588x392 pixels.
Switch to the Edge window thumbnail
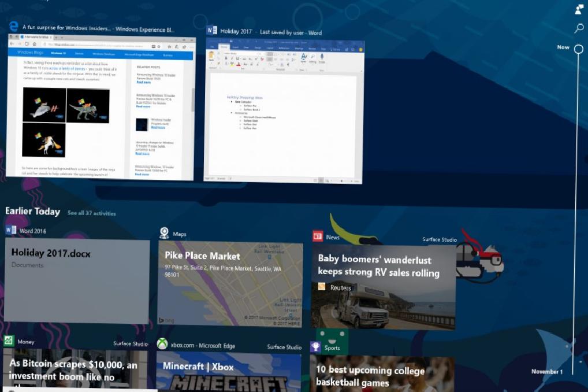tap(101, 108)
